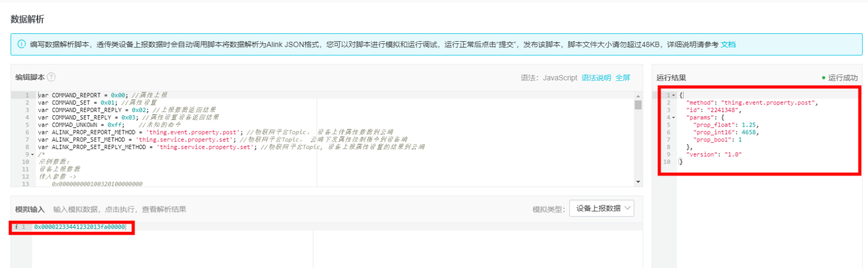This screenshot has height=268, width=868.
Task: Click result line "prop_int16": 4658
Action: coord(726,132)
